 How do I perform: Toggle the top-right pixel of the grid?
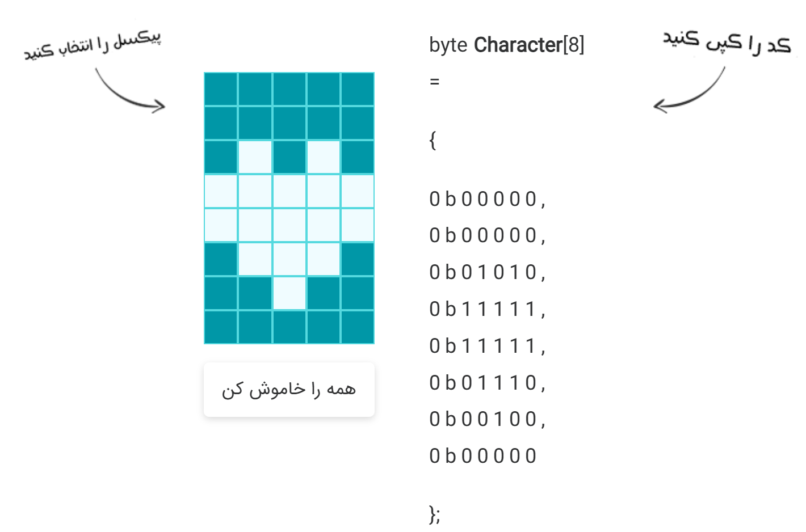[x=357, y=89]
